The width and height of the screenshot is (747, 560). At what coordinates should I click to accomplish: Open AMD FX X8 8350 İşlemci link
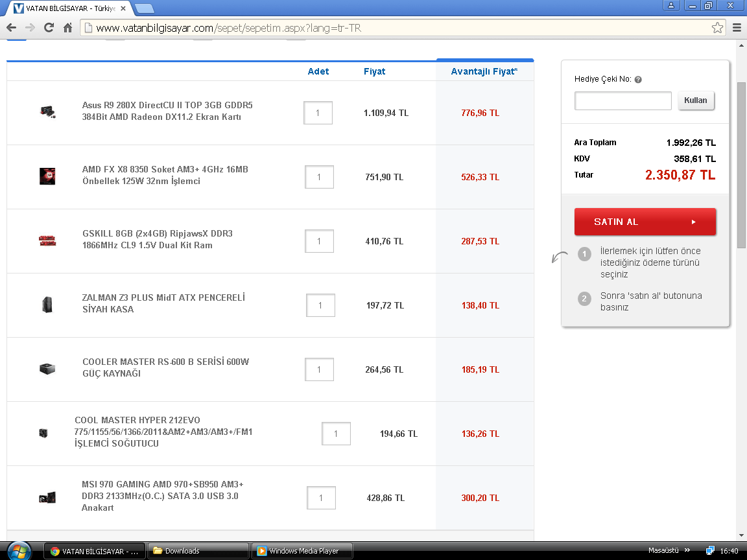point(165,175)
